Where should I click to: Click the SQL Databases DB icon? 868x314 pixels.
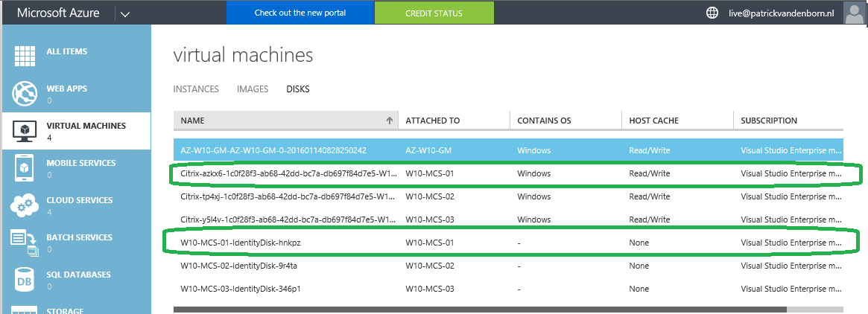click(25, 280)
